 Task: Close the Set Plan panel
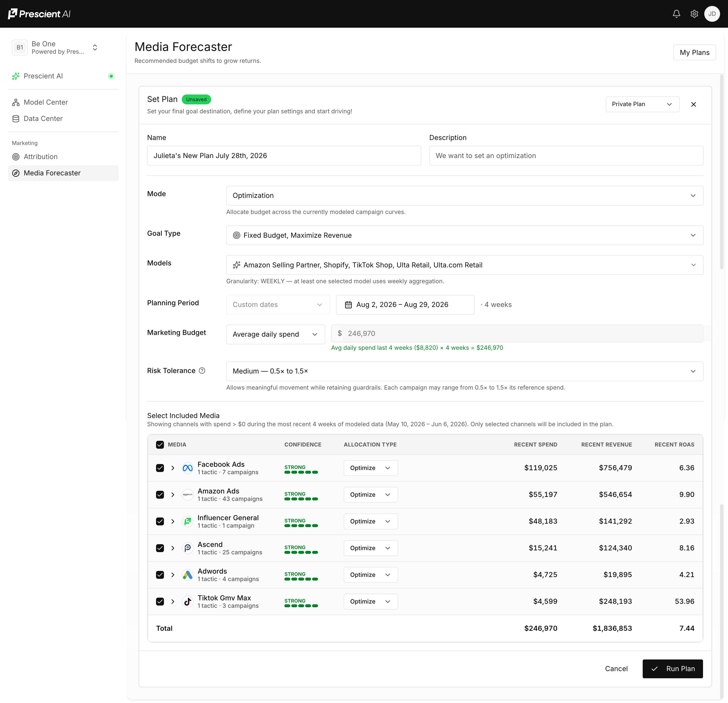pos(693,104)
